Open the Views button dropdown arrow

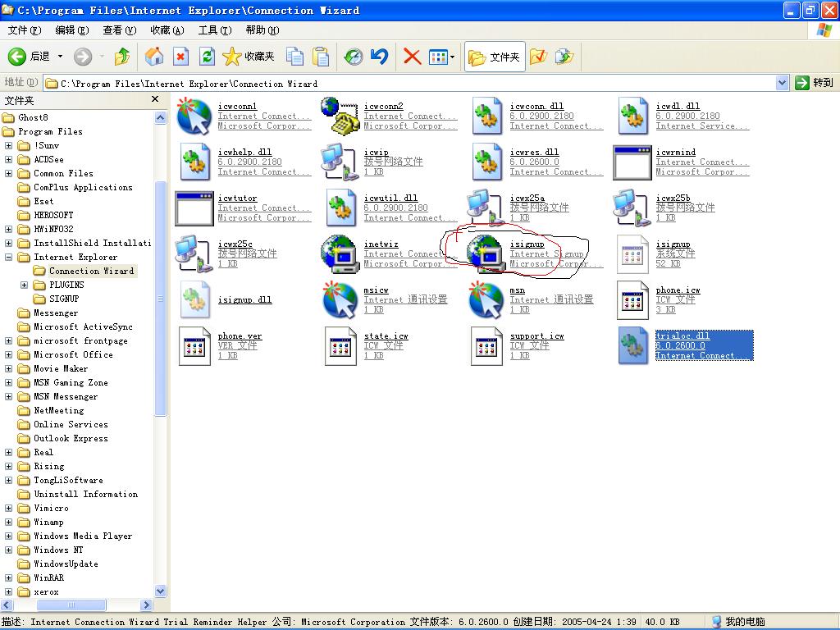453,57
